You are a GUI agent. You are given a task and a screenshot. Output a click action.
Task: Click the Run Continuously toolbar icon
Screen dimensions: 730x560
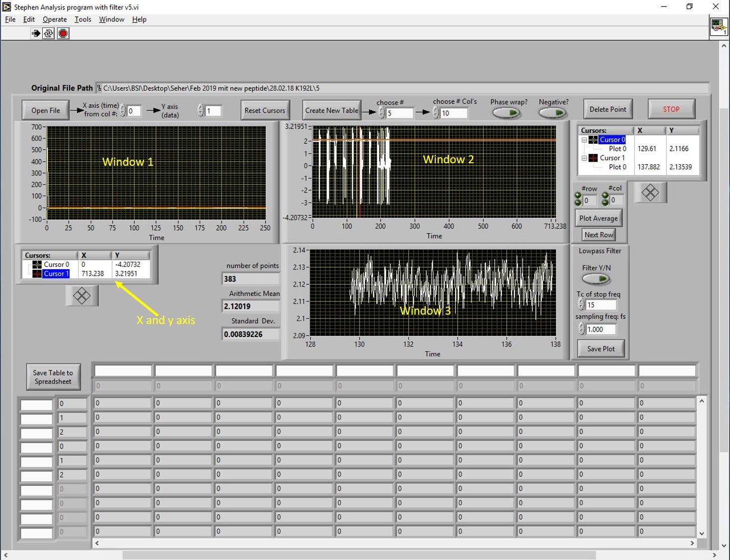pyautogui.click(x=49, y=33)
